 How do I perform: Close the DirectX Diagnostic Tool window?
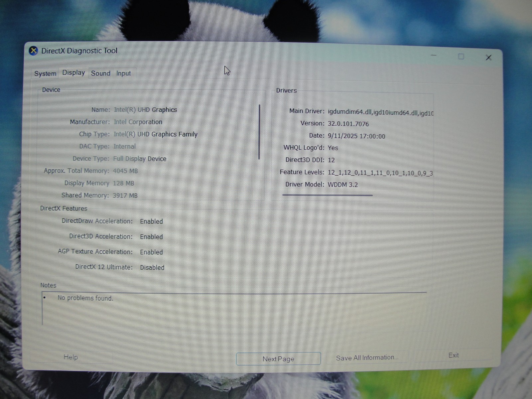point(488,58)
